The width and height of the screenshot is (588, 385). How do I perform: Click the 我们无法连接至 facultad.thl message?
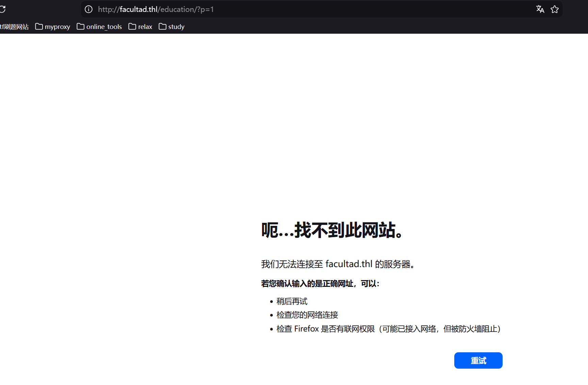click(x=337, y=264)
